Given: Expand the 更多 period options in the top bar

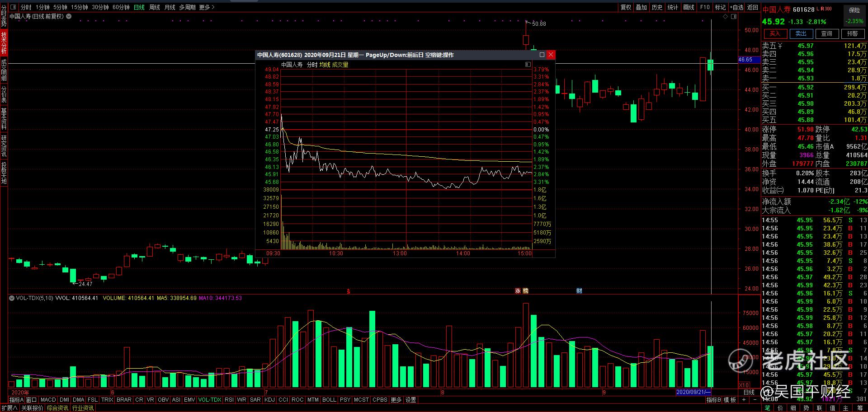Looking at the screenshot, I should [207, 7].
